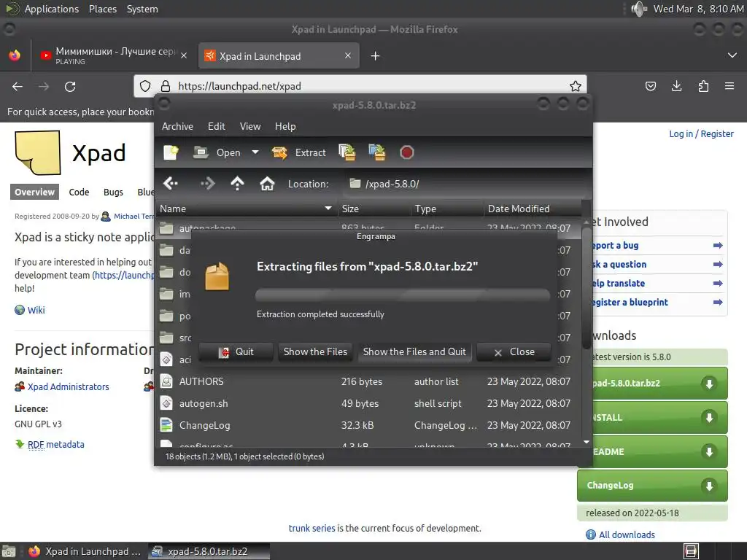Click the AUTHORS file icon

166,381
